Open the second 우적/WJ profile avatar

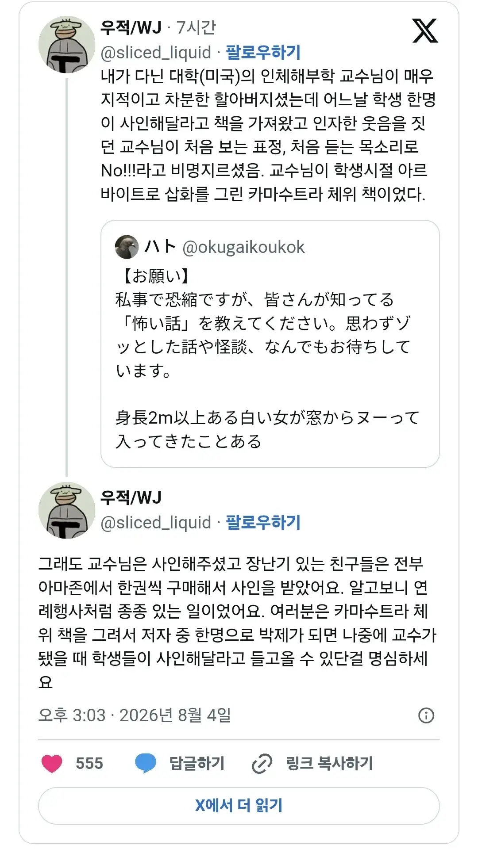[x=67, y=510]
